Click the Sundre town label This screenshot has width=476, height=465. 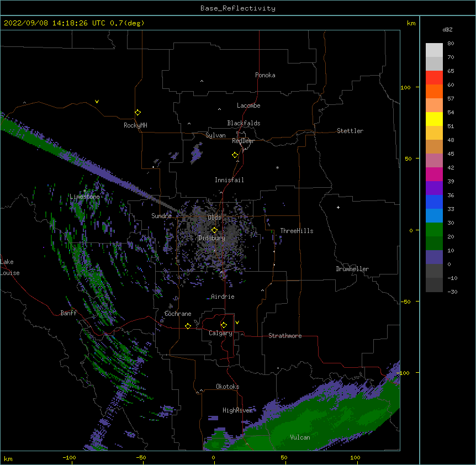point(161,216)
